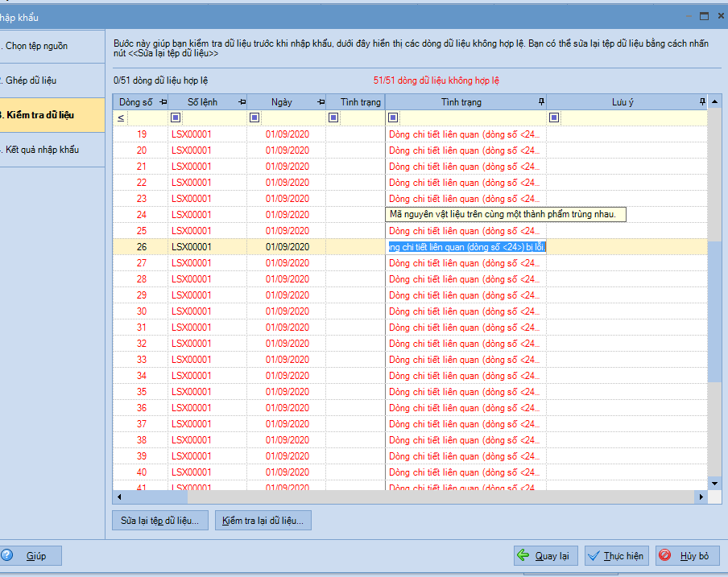
Task: Click the pin icon in Dòng số header
Action: [x=163, y=102]
